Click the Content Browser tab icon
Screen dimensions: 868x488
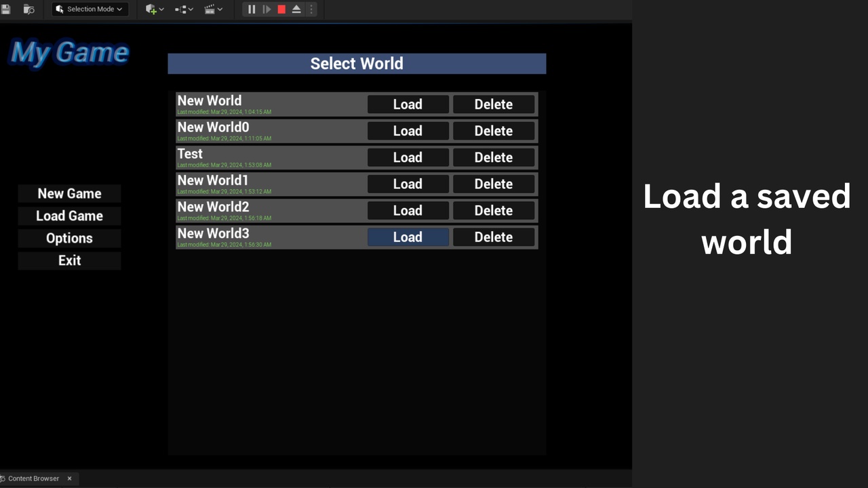3,479
